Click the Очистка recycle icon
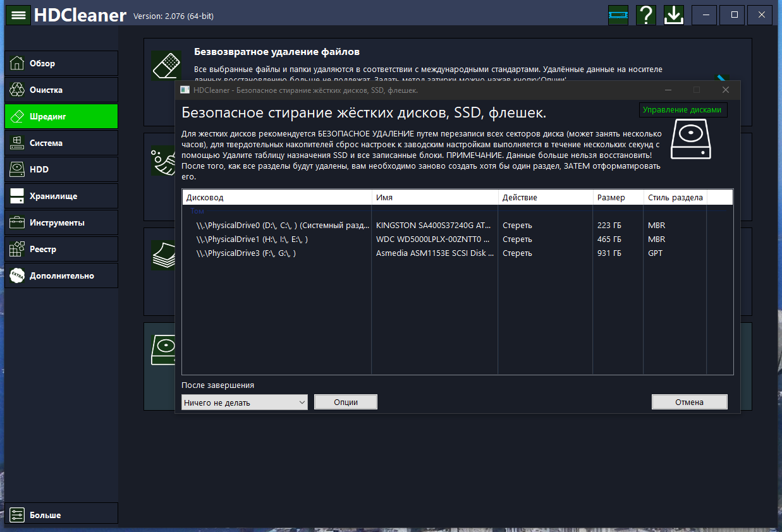782x532 pixels. 17,90
